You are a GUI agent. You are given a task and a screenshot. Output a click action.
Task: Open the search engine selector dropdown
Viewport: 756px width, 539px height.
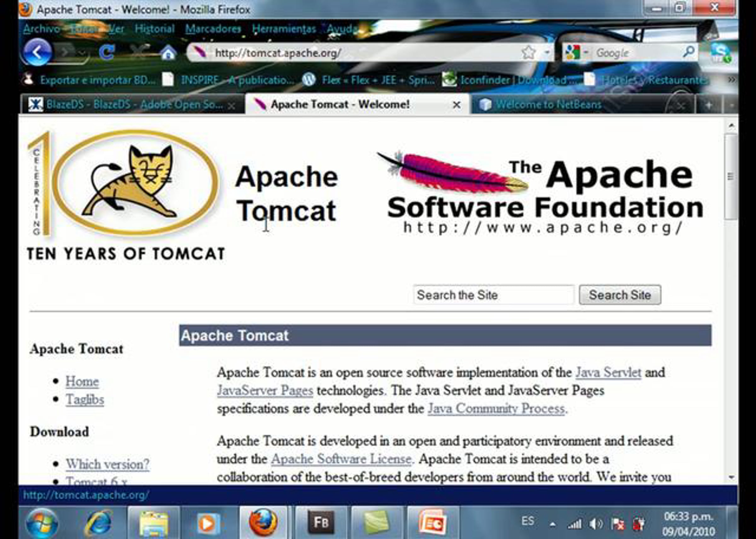tap(586, 52)
